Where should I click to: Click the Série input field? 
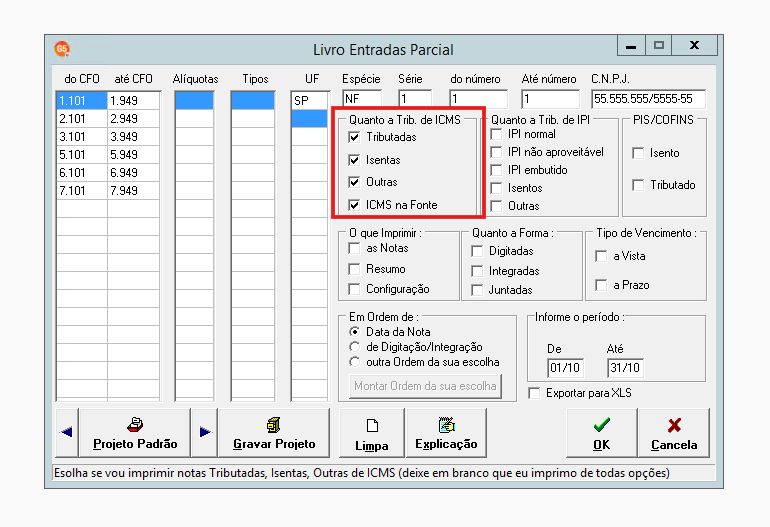pyautogui.click(x=415, y=99)
